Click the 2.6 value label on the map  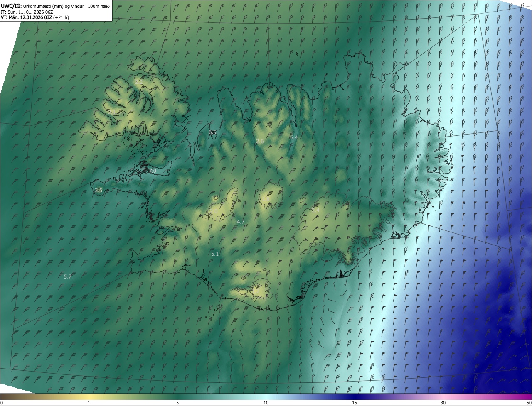click(x=260, y=142)
